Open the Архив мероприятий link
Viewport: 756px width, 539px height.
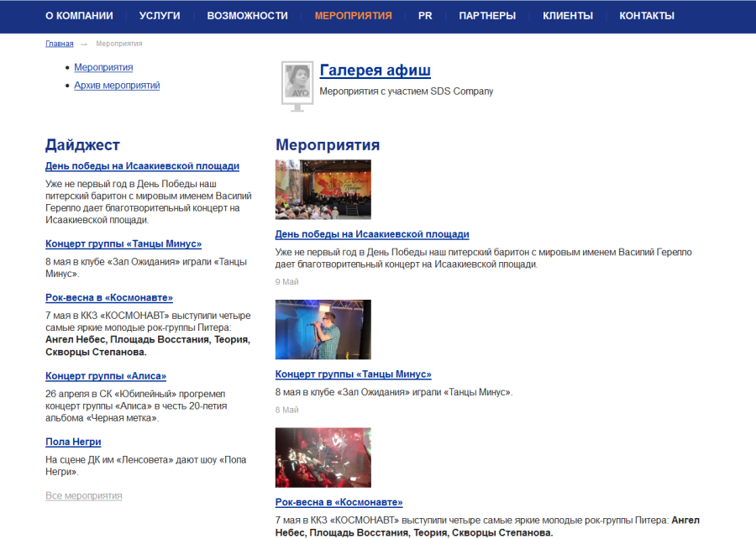pos(117,86)
